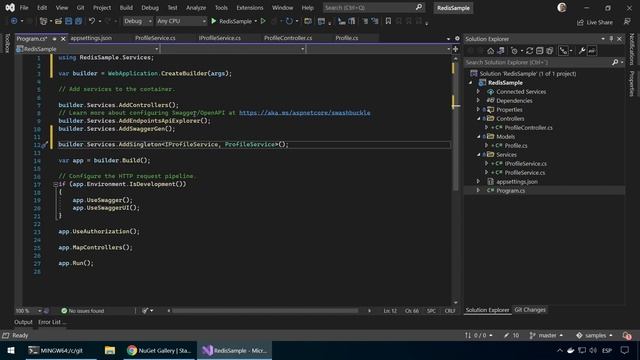
Task: Click the bookmark toggle toolbar icon
Action: (x=388, y=21)
